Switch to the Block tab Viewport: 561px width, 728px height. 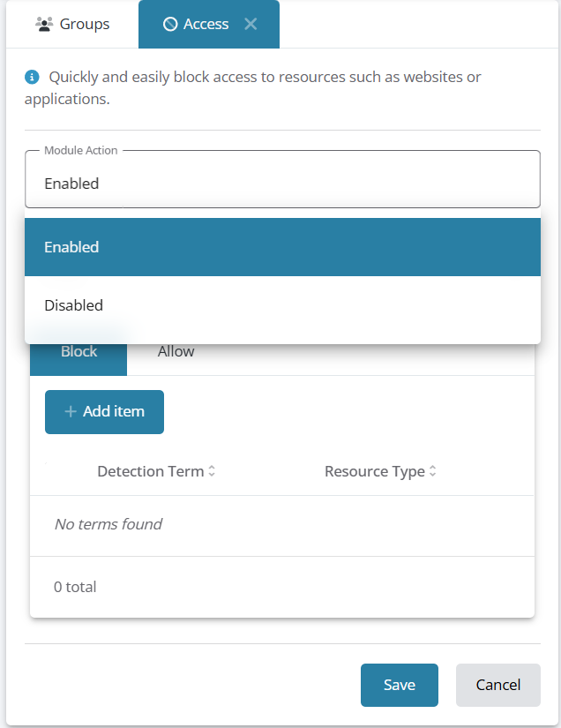tap(79, 351)
